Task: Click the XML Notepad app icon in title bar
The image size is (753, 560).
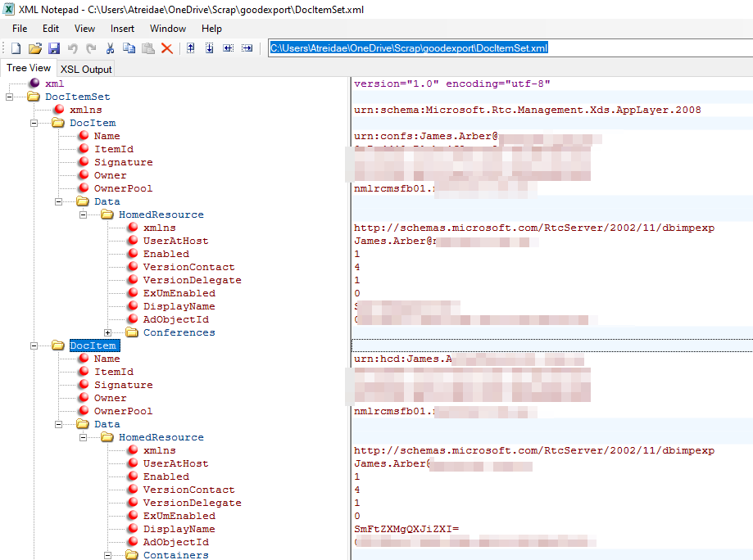Action: [9, 9]
